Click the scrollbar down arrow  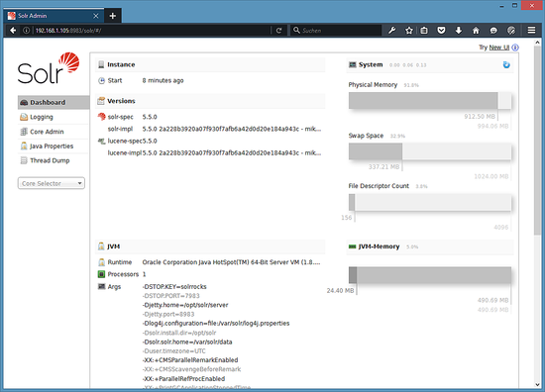click(x=538, y=385)
